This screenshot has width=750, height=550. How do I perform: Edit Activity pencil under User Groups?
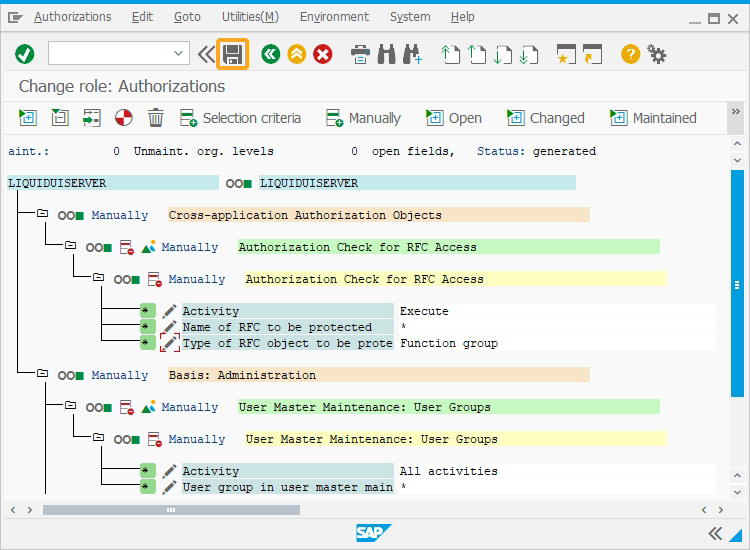169,471
